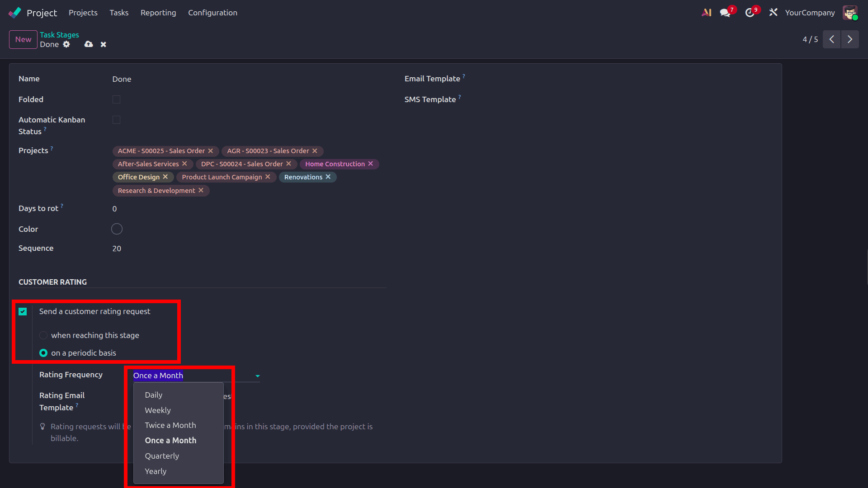Open the AI assistant icon
The height and width of the screenshot is (488, 868).
(707, 13)
